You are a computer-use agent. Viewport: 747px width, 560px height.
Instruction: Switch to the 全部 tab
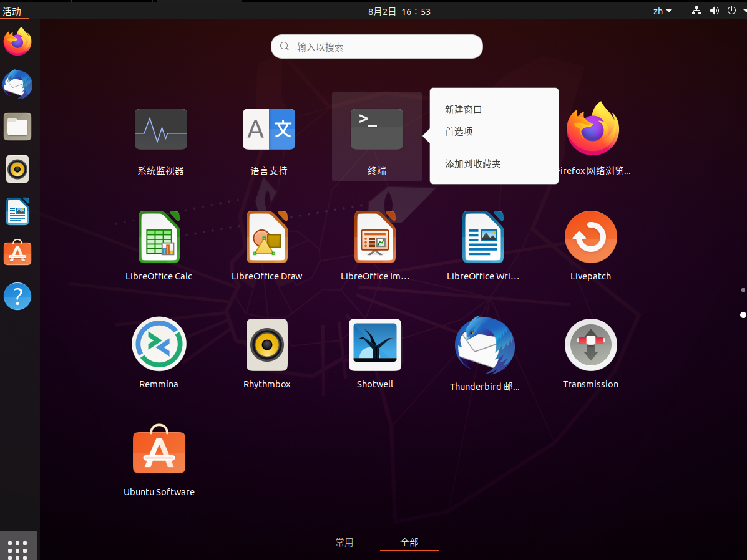tap(409, 543)
